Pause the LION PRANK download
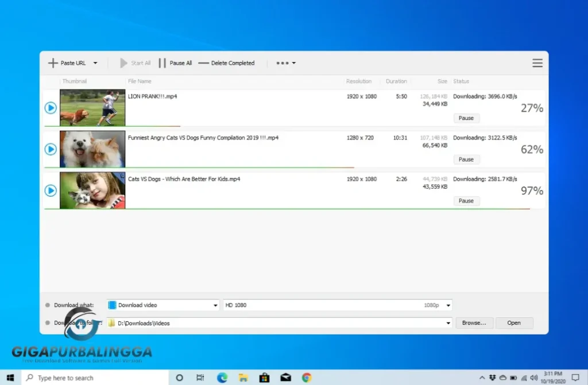588x385 pixels. [466, 118]
